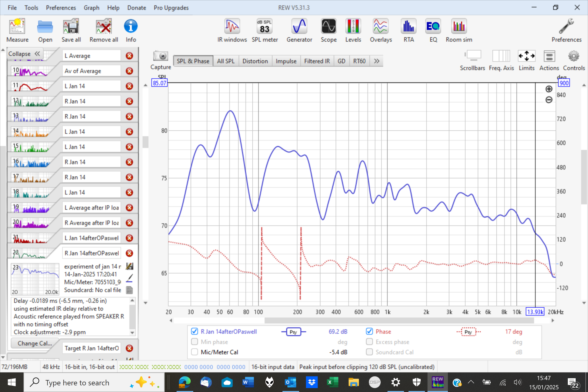
Task: Switch to the Impulse tab
Action: pyautogui.click(x=286, y=61)
